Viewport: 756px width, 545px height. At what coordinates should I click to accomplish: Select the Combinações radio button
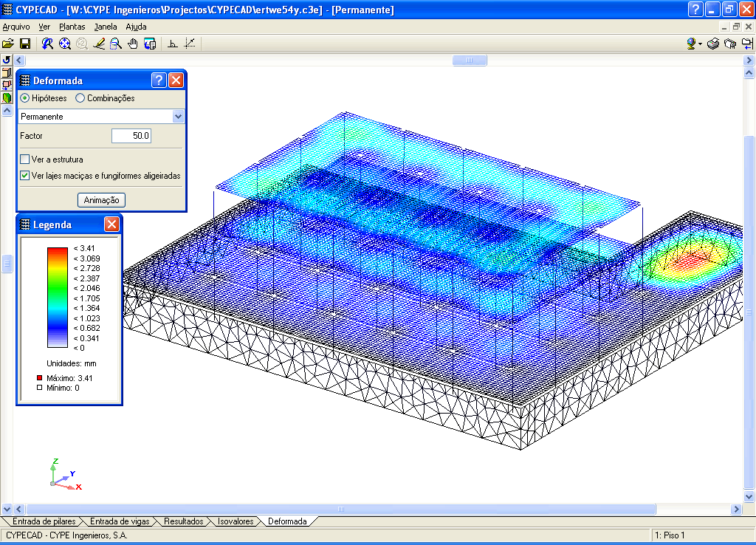pyautogui.click(x=80, y=98)
